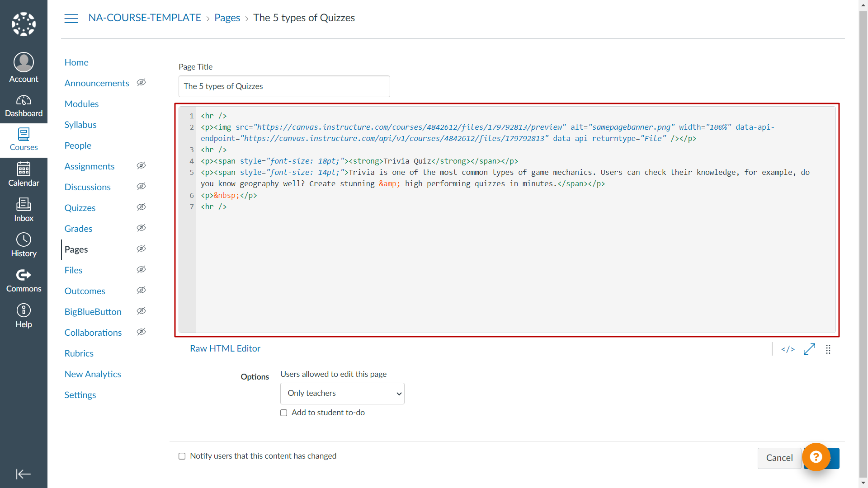Enable Add to student to-do checkbox
The width and height of the screenshot is (868, 488).
pyautogui.click(x=284, y=413)
